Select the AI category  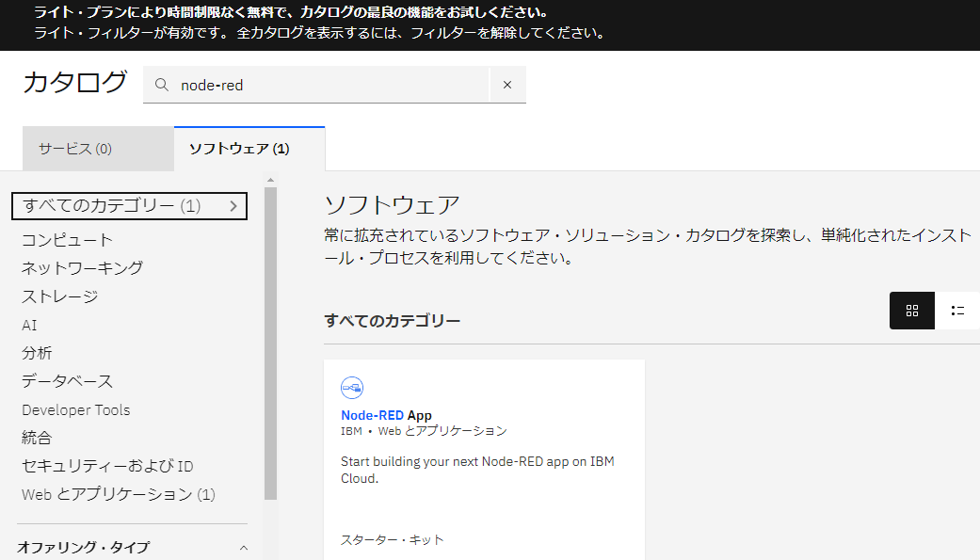click(x=29, y=325)
